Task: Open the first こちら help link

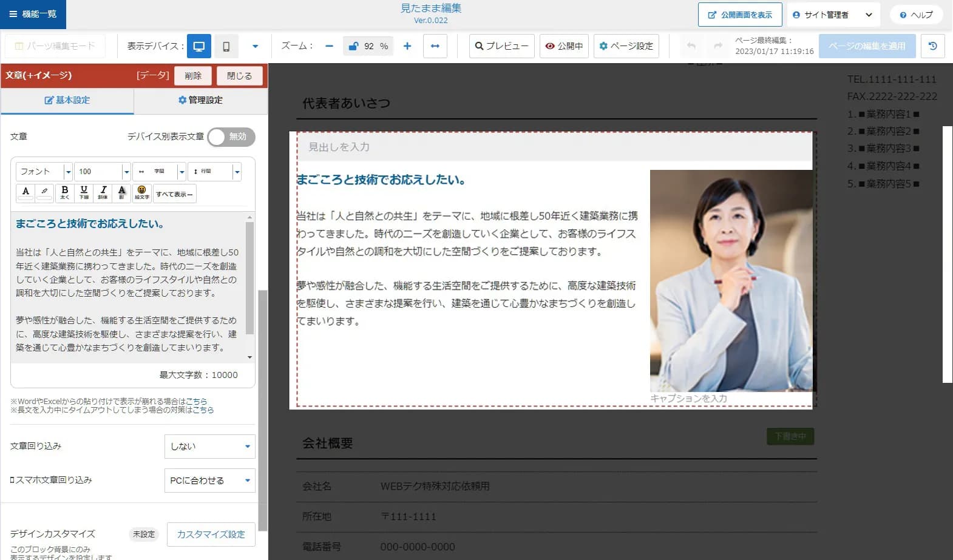Action: (x=197, y=401)
